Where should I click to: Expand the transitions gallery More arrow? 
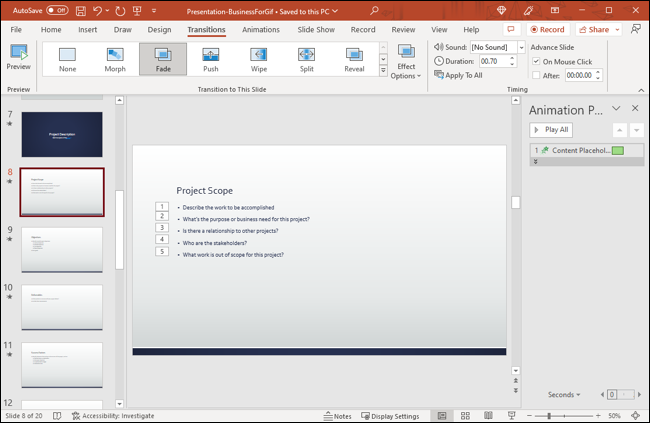[x=383, y=70]
